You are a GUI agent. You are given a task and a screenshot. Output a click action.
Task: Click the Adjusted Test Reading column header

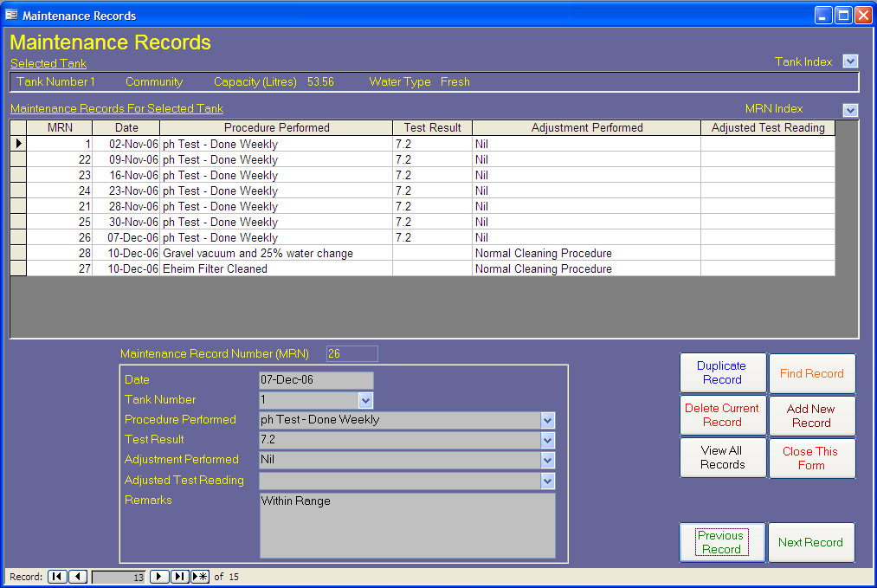(x=768, y=127)
